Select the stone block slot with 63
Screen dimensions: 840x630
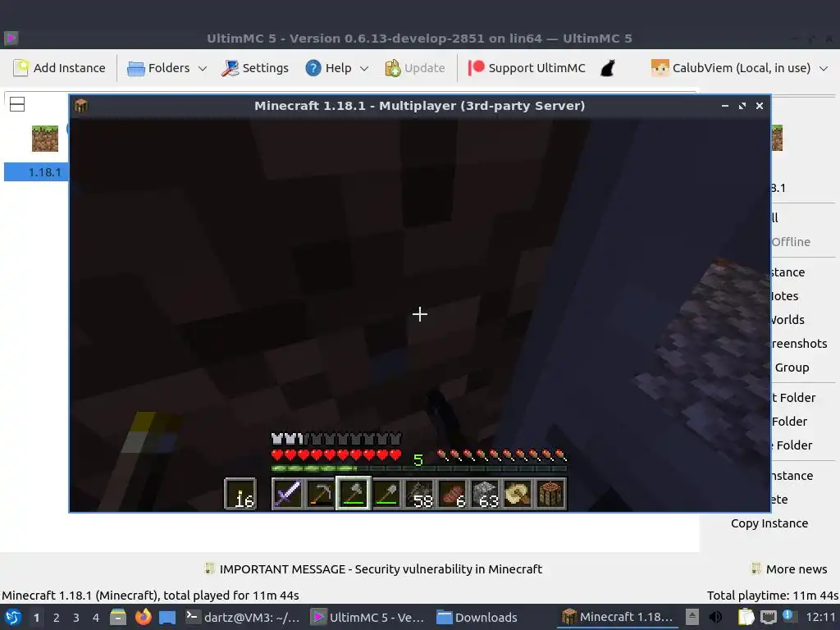coord(486,494)
